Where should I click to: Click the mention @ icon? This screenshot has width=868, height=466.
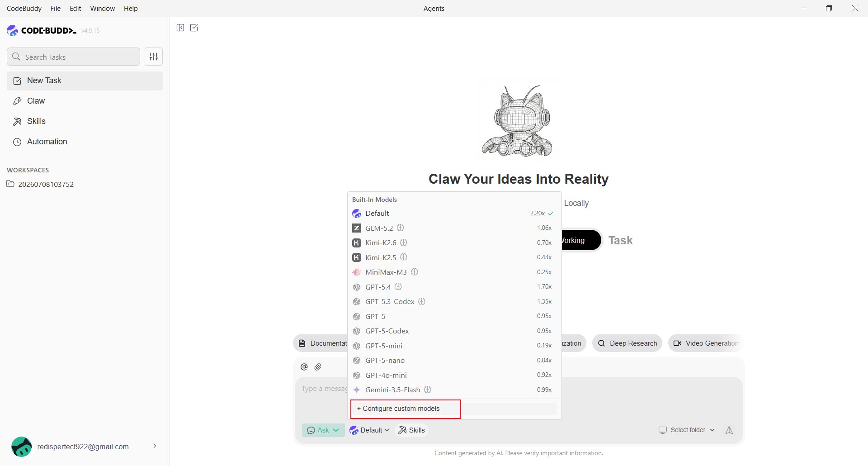pos(304,367)
